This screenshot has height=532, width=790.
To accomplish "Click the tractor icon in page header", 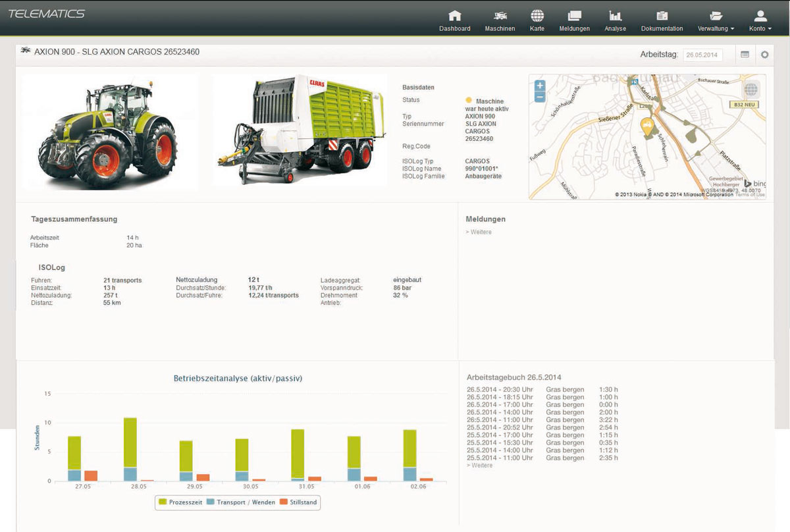I will coord(26,51).
